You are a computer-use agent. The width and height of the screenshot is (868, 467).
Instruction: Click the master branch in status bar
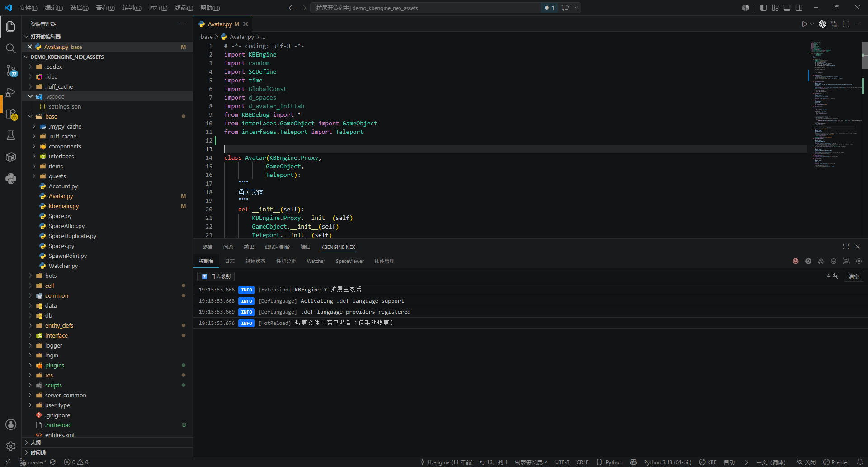33,462
